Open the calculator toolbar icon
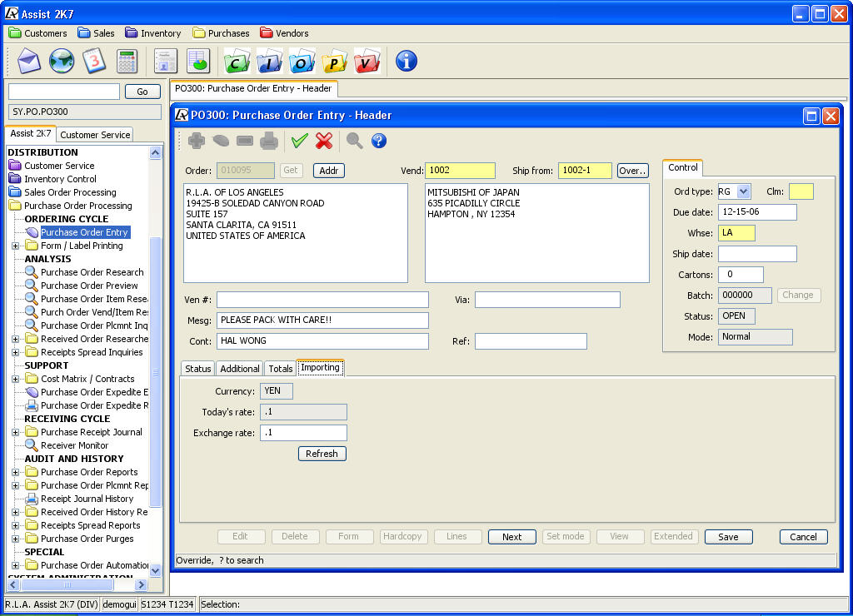The height and width of the screenshot is (616, 853). pos(127,61)
